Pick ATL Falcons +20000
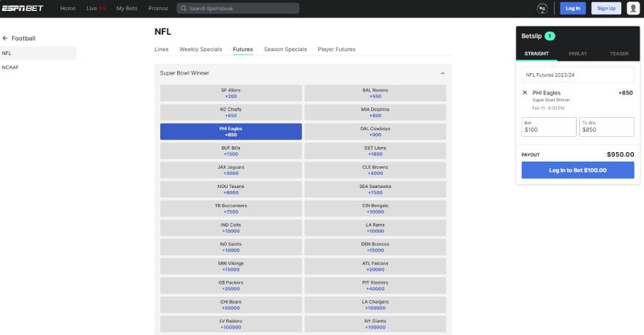The width and height of the screenshot is (644, 335). coord(375,266)
